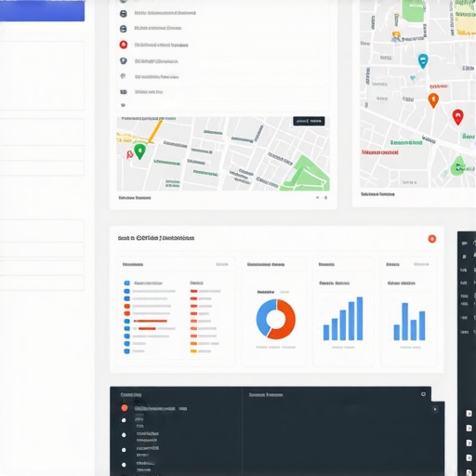The image size is (476, 476).
Task: Click the shorter red progress bar in the checklist
Action: coord(147,328)
